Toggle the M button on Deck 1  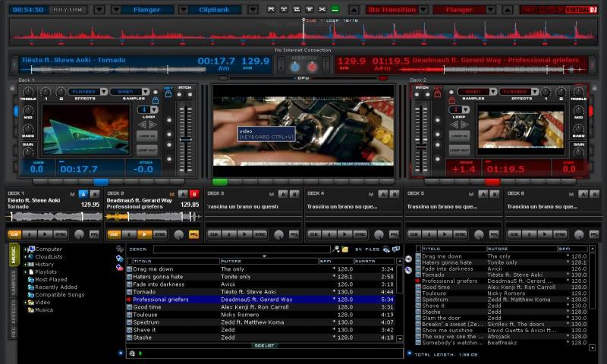72,194
